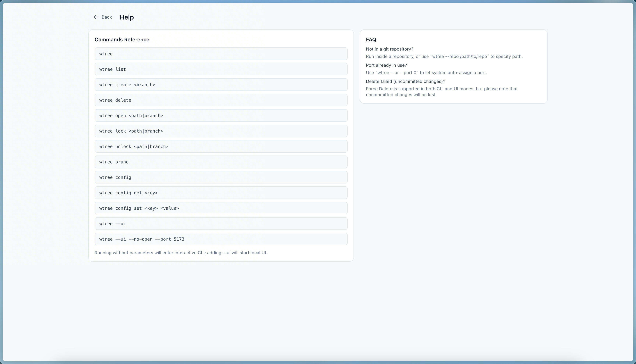636x364 pixels.
Task: Click 'Port already in use?' FAQ question
Action: tap(386, 65)
